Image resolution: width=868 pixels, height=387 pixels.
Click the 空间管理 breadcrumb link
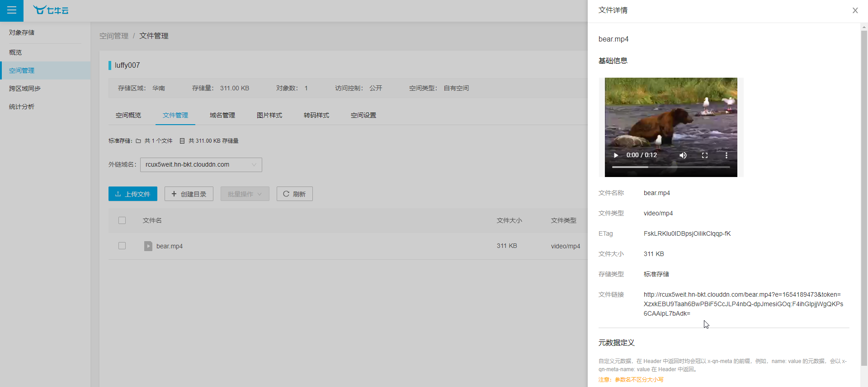point(114,36)
